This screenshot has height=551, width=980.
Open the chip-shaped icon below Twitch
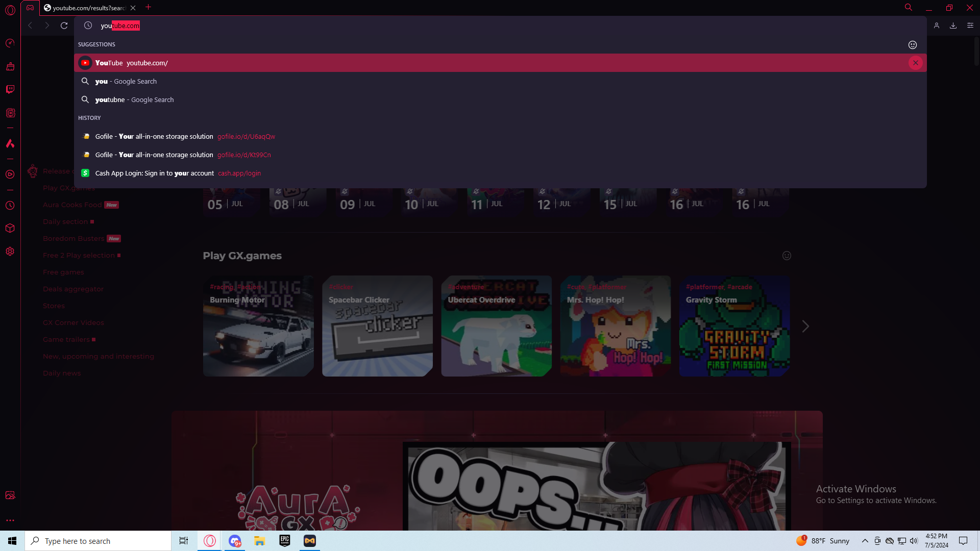(x=10, y=113)
